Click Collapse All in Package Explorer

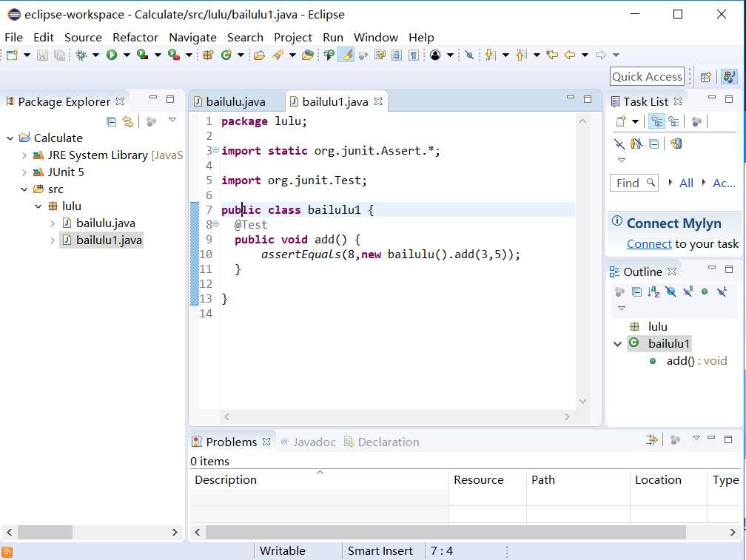[111, 122]
